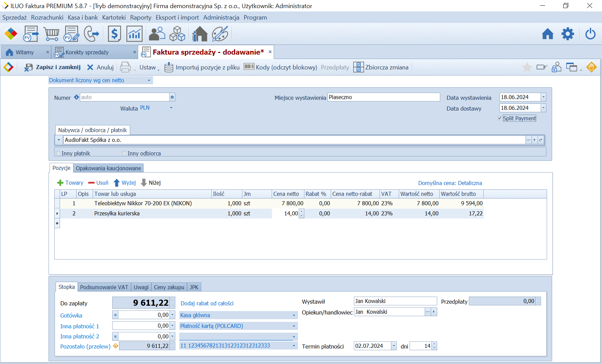Go to the blue home icon
Viewport: 602px width, 364px height.
click(x=548, y=34)
